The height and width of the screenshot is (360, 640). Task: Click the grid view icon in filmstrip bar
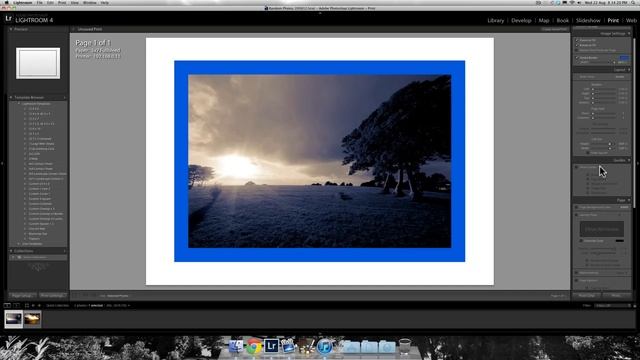pos(27,305)
